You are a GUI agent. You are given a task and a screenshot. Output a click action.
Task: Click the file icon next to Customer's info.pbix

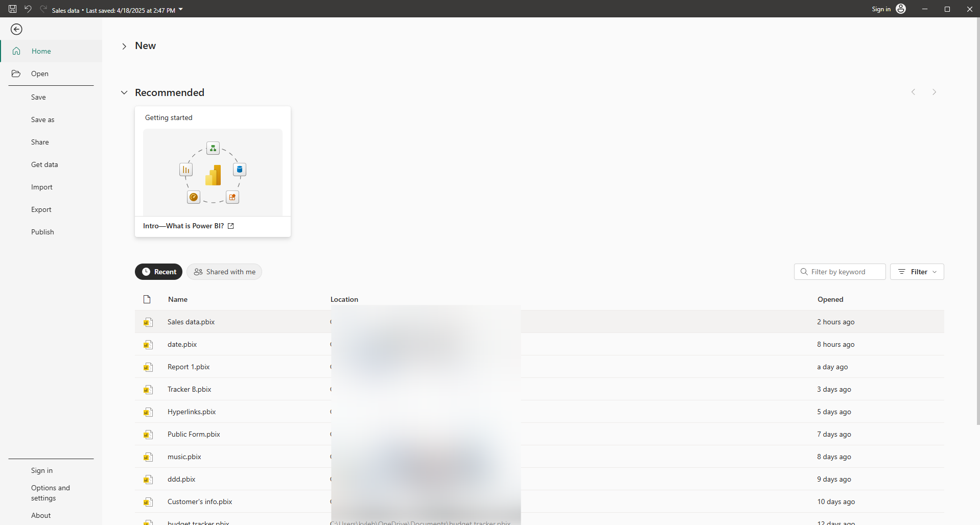click(148, 502)
